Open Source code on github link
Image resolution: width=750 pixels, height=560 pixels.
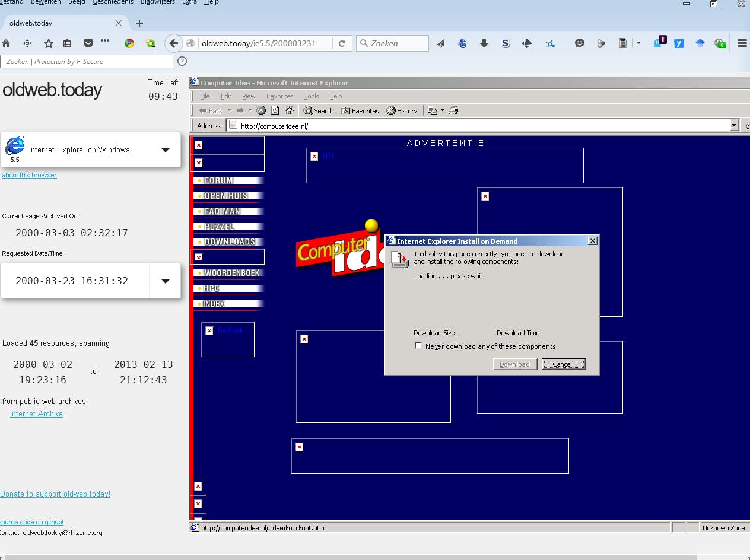point(31,522)
